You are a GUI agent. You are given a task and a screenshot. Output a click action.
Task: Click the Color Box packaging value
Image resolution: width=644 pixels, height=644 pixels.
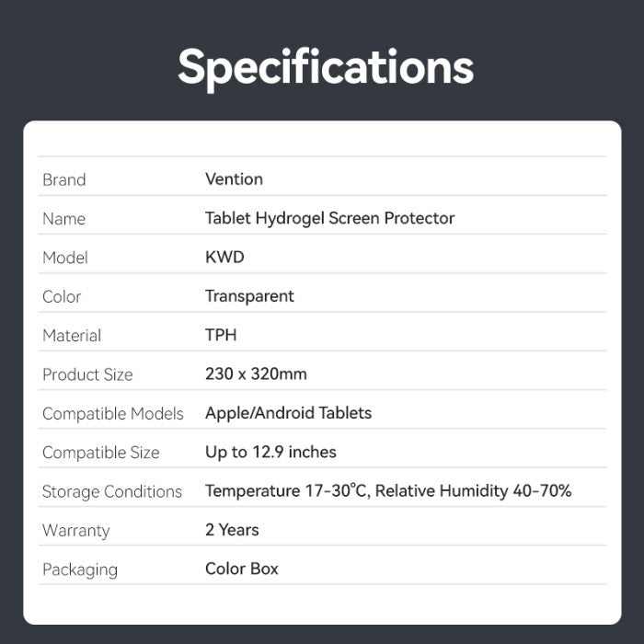click(x=241, y=569)
